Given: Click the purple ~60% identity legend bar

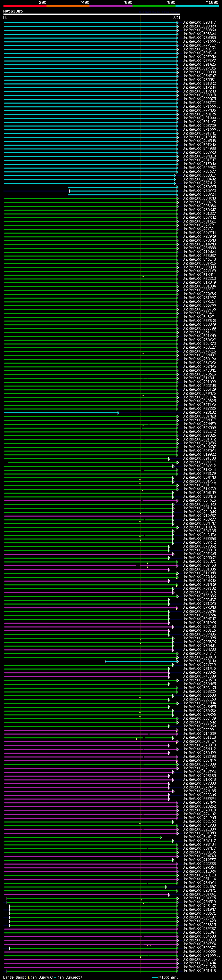Looking at the screenshot, I should 111,7.
